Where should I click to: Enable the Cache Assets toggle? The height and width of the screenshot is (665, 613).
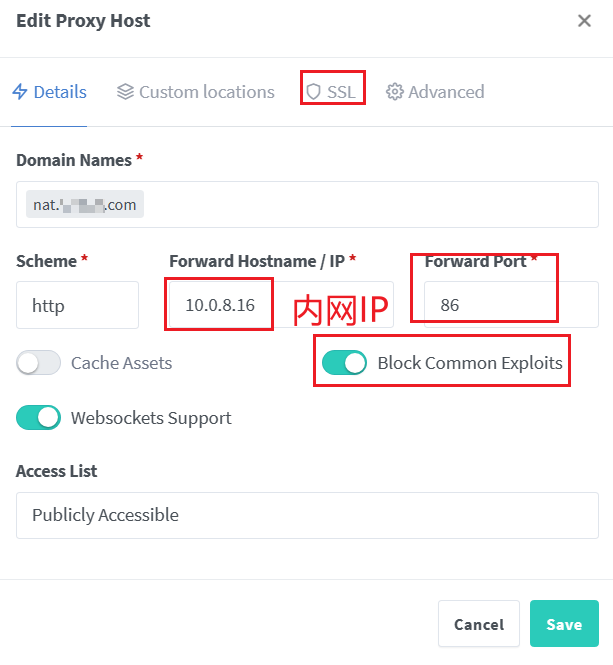pyautogui.click(x=39, y=363)
